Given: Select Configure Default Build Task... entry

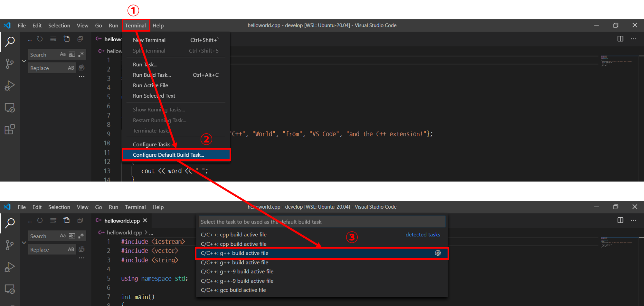Looking at the screenshot, I should 176,155.
